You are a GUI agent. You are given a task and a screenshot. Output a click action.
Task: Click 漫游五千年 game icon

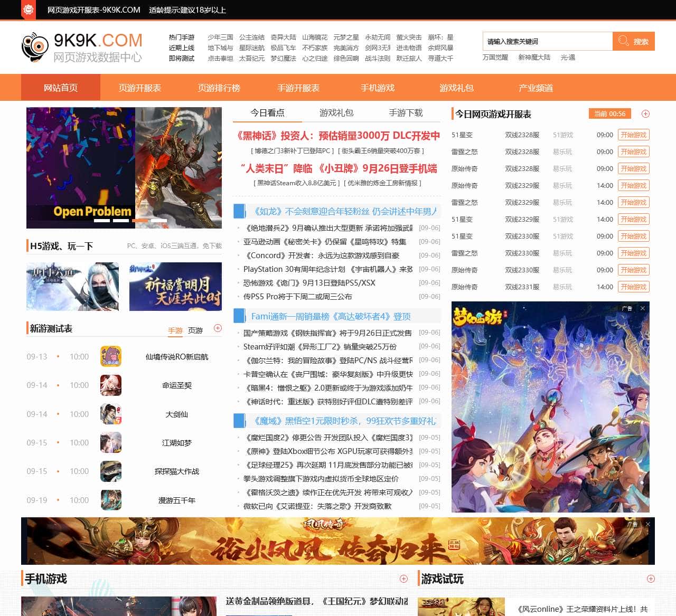coord(111,500)
